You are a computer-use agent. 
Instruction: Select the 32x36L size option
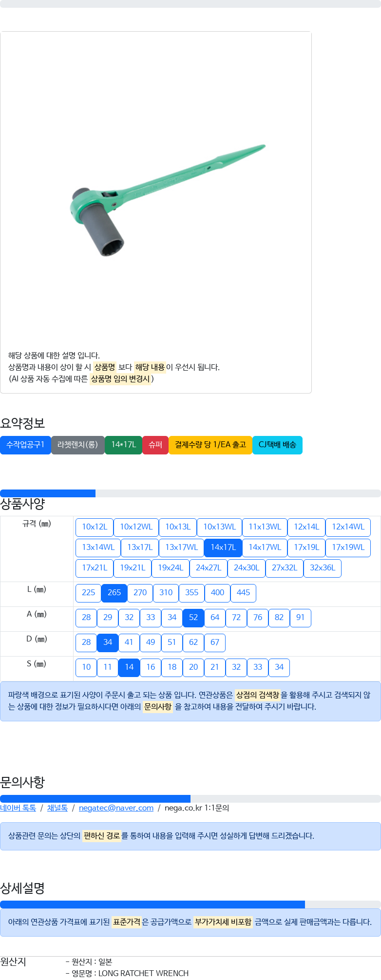coord(323,568)
